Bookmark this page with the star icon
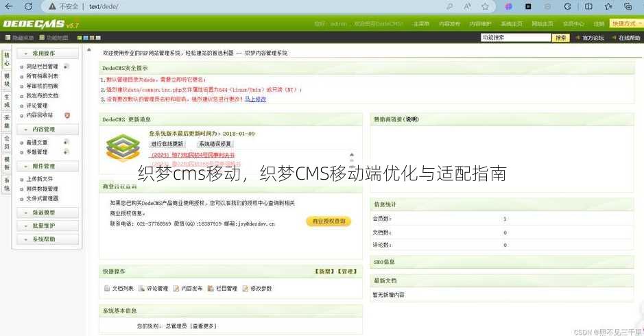Viewport: 644px width, 336px height. (x=485, y=6)
